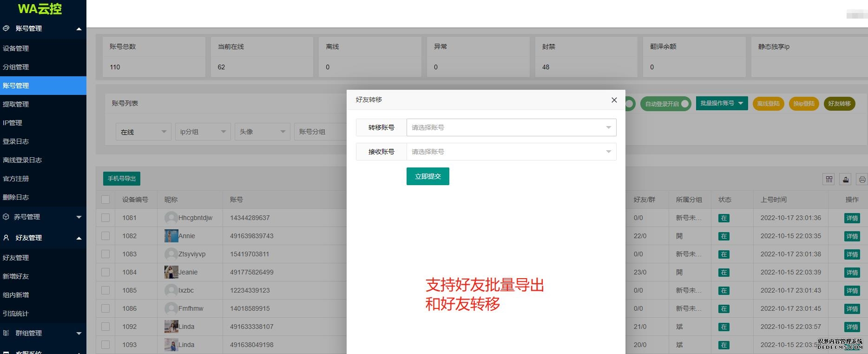Click avatar of Jeanie row
The height and width of the screenshot is (354, 868).
tap(171, 272)
